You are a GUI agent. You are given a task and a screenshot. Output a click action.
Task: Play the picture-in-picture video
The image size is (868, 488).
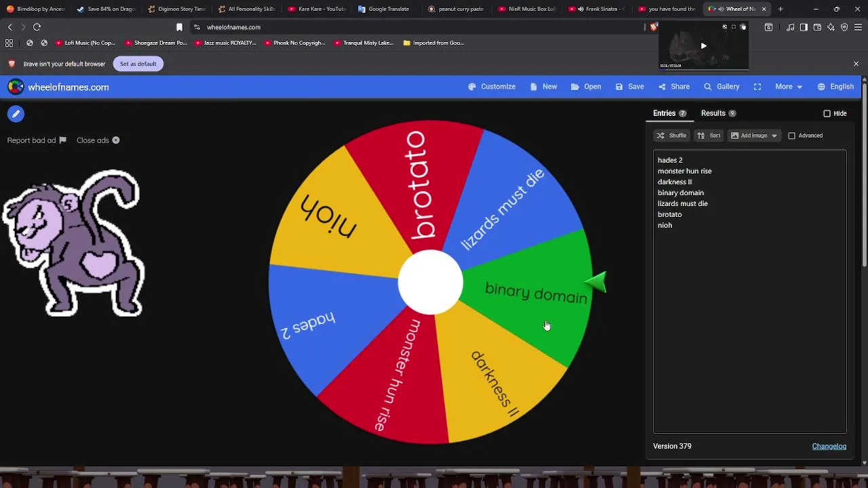(703, 46)
